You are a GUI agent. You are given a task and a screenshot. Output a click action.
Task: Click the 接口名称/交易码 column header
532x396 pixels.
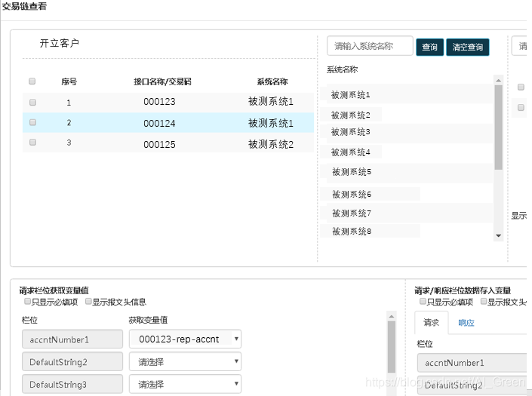(162, 81)
